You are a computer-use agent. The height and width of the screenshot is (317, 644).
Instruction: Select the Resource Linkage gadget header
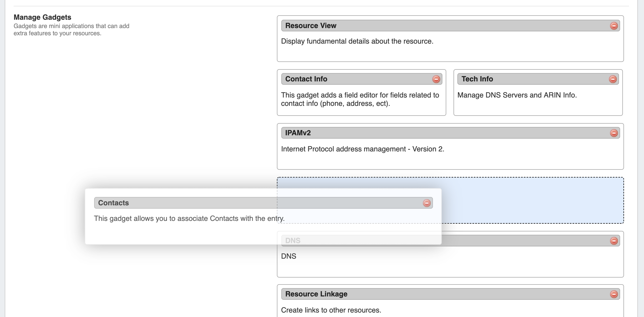[x=444, y=294]
